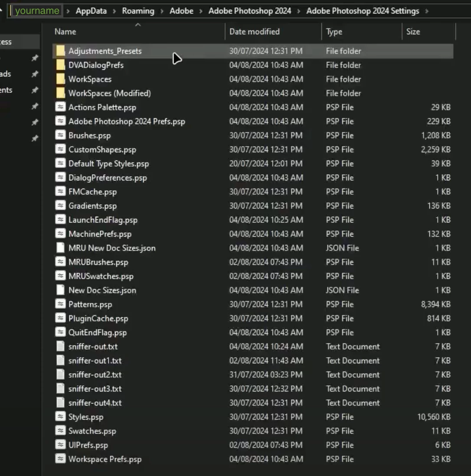The image size is (471, 476).
Task: Click the MRUSwatches.psp file icon
Action: tap(60, 276)
